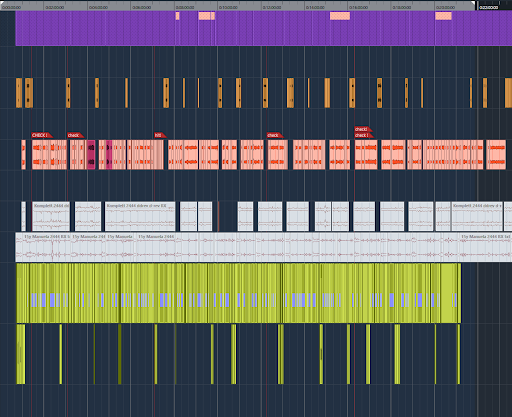Select the pink audio clip under the CHECK ! marker
Screen dimensions: 512x417
(x=49, y=155)
